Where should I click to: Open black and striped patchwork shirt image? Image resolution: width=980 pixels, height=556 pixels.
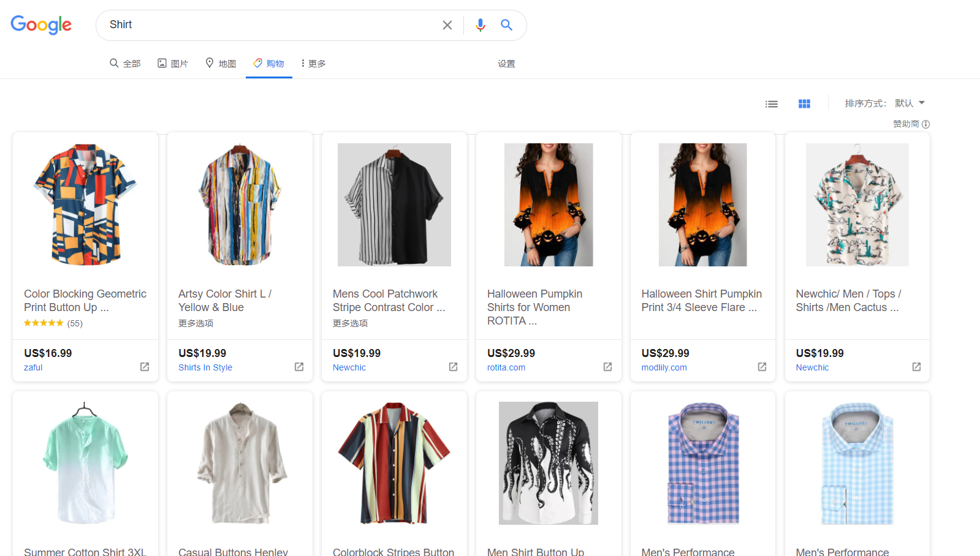pyautogui.click(x=394, y=205)
